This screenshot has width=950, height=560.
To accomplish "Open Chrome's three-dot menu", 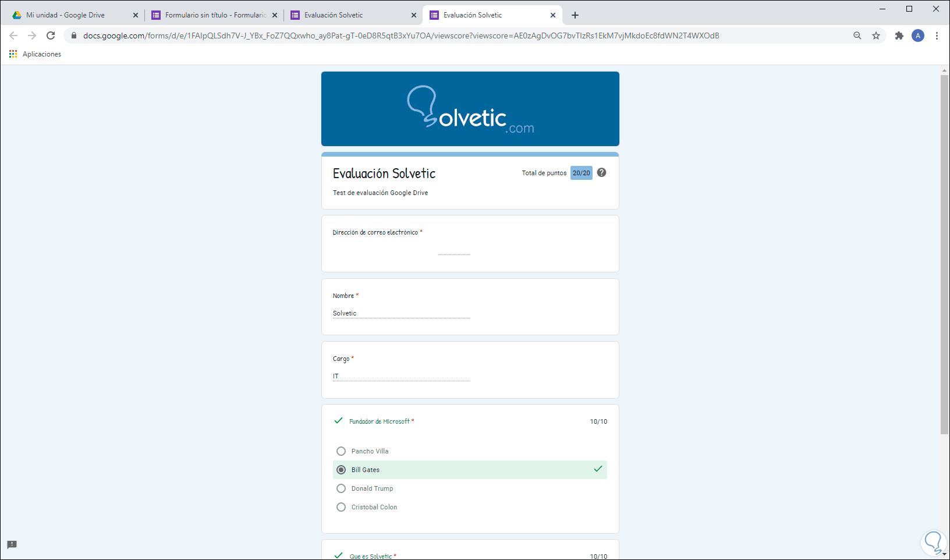I will coord(937,36).
